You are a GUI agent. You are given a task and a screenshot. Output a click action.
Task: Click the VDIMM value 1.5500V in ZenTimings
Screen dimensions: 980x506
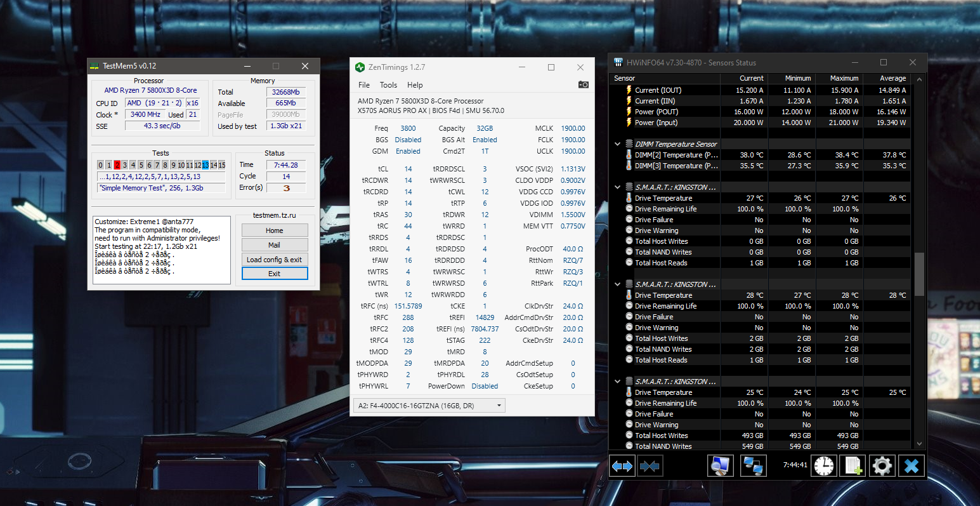coord(573,215)
